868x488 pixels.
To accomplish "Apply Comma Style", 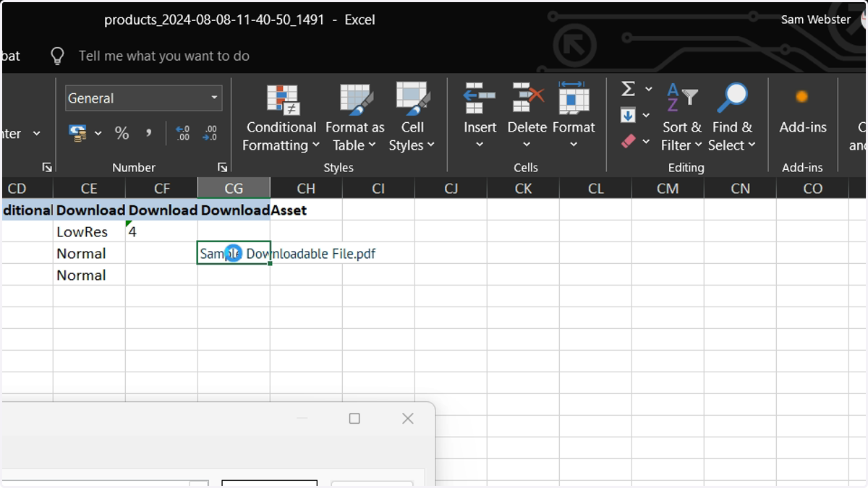I will pyautogui.click(x=149, y=133).
